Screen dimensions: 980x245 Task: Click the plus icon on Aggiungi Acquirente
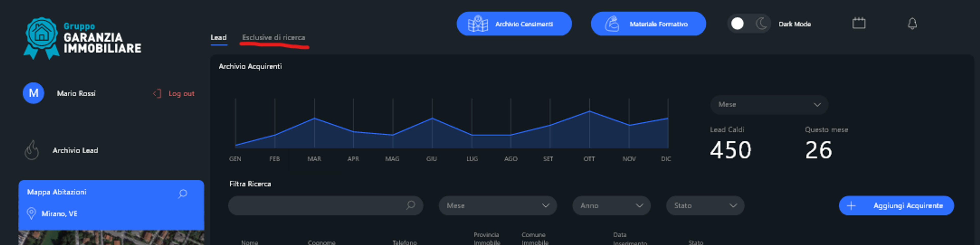coord(851,205)
